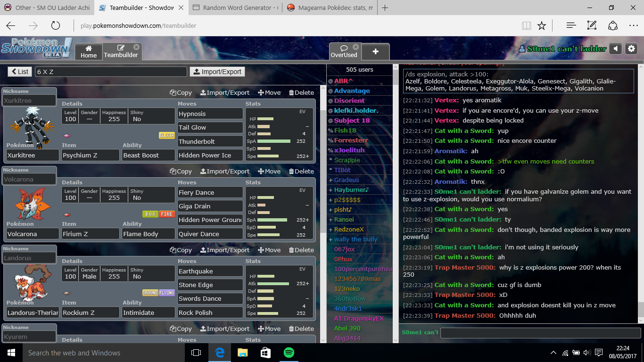
Task: Close the OverUsed chat room tab
Action: 356,47
